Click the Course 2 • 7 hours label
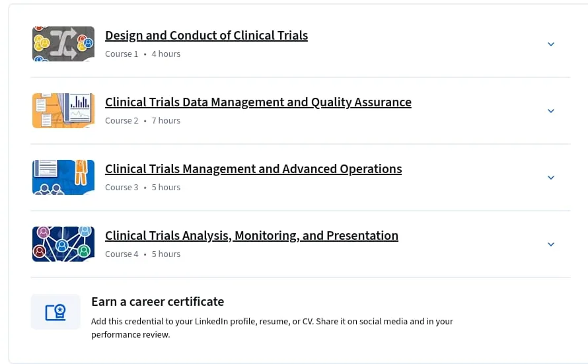This screenshot has height=364, width=588. [x=143, y=121]
